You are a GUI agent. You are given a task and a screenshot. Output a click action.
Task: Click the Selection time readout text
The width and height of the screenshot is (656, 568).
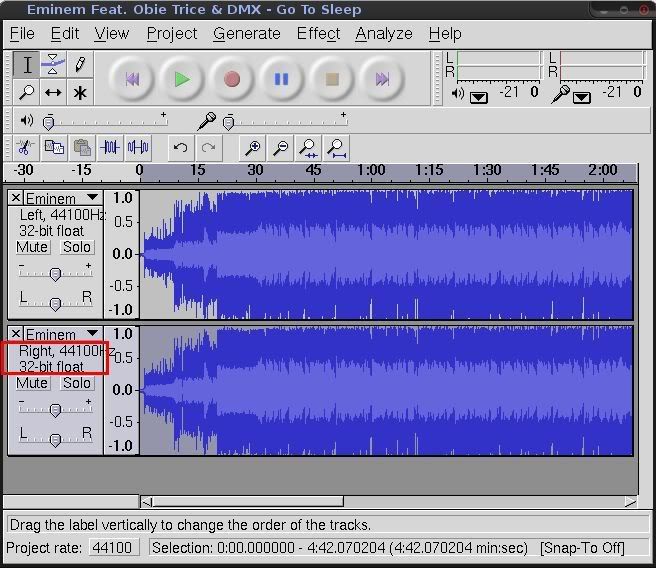(340, 548)
